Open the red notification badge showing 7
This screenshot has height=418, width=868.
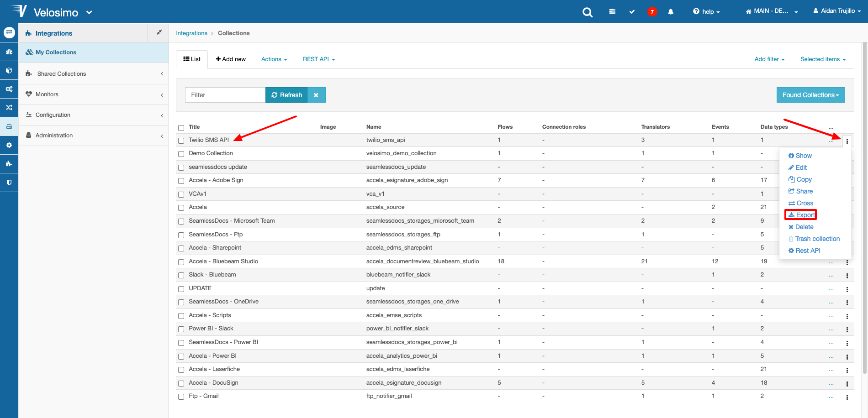click(652, 12)
